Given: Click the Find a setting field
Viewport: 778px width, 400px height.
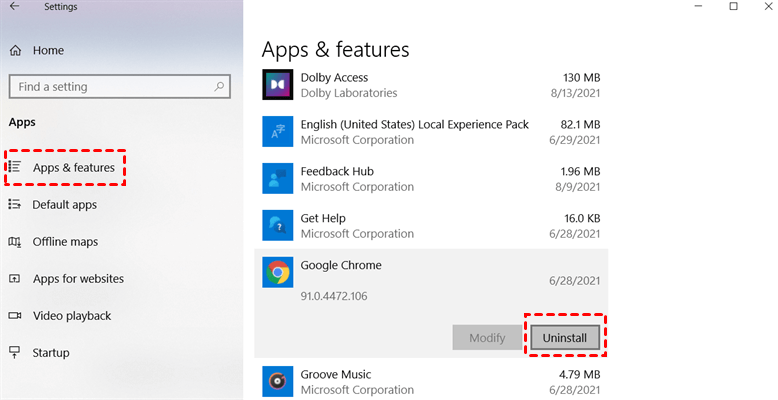Looking at the screenshot, I should click(110, 87).
